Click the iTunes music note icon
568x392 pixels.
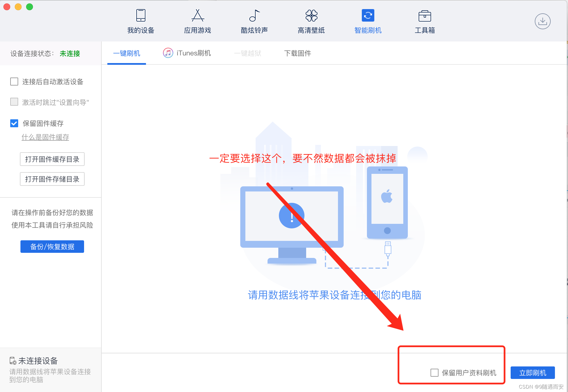pyautogui.click(x=168, y=53)
